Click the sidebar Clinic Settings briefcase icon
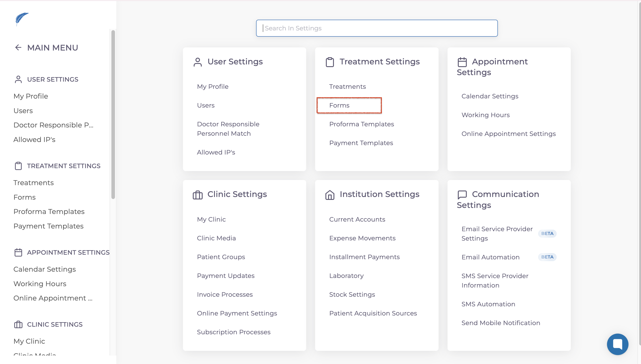Viewport: 641px width, 364px height. tap(18, 324)
